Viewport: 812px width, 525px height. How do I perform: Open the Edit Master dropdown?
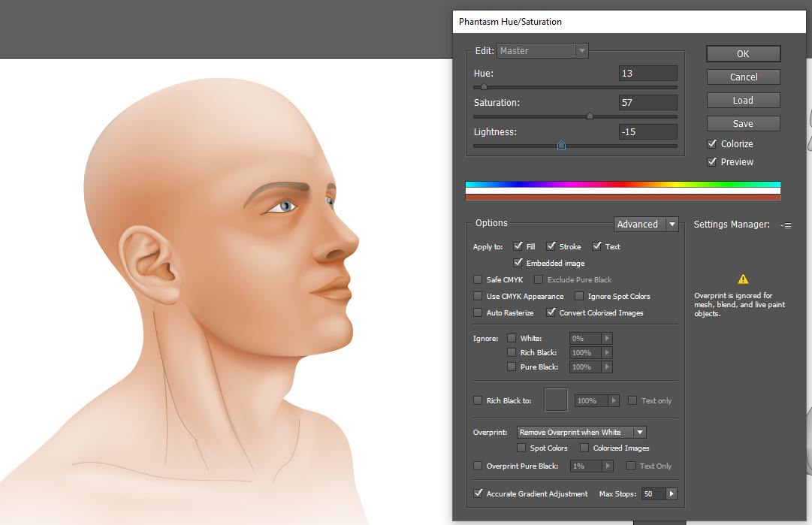click(542, 51)
